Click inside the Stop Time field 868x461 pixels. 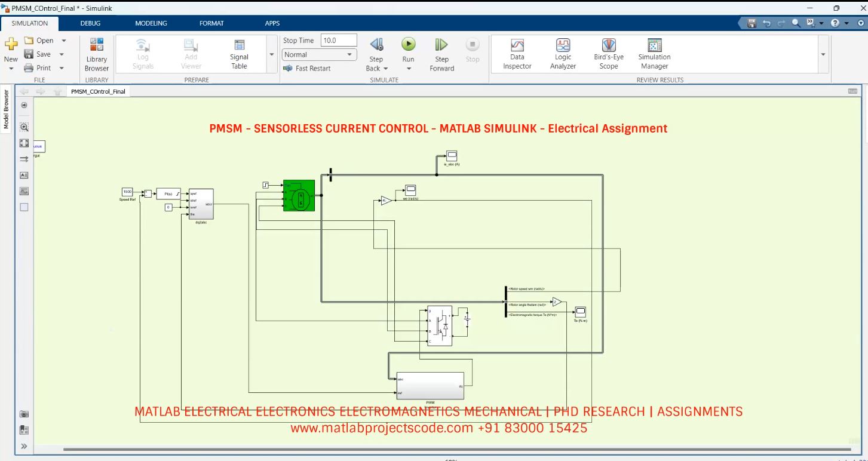[x=338, y=39]
